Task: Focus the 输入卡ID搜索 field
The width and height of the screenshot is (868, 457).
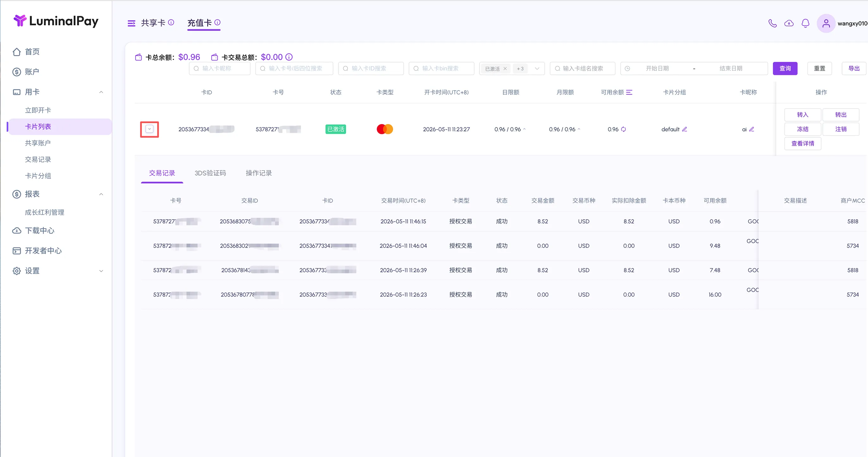Action: click(x=371, y=68)
